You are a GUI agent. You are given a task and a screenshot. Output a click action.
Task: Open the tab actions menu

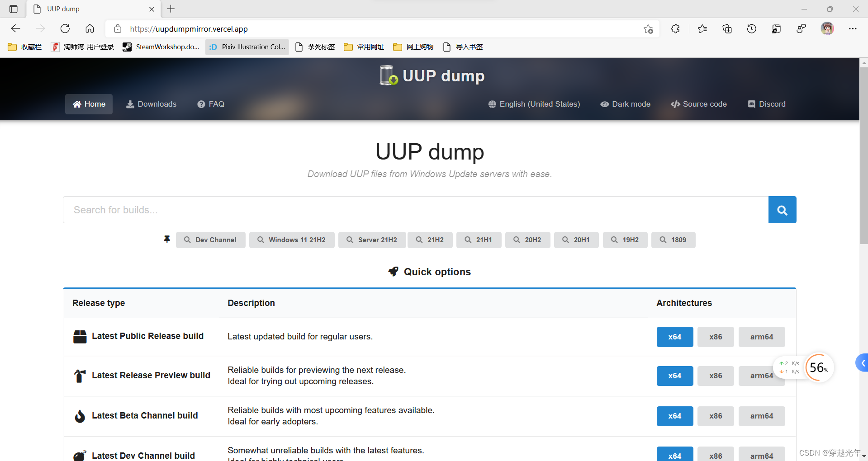[x=14, y=9]
